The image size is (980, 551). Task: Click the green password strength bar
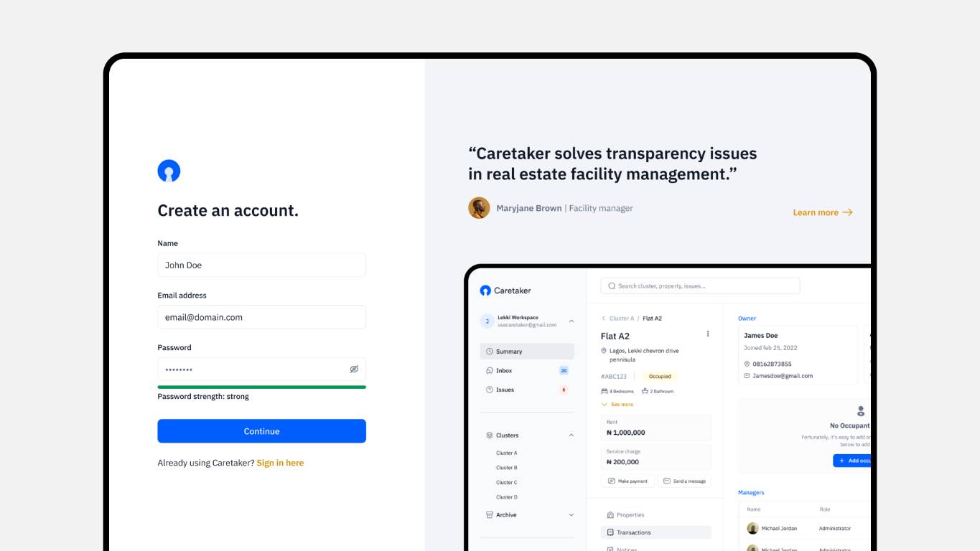coord(262,387)
